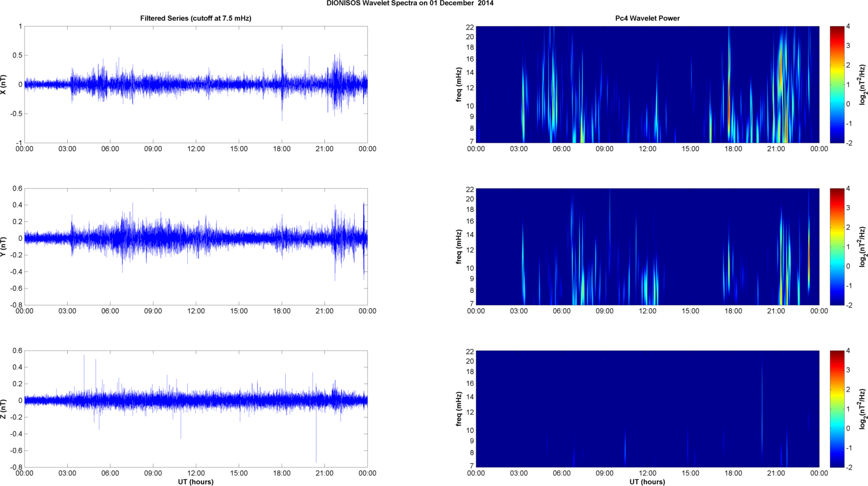This screenshot has height=486, width=868.
Task: Click UT (hours) label under Z wavelet plot
Action: (x=647, y=481)
